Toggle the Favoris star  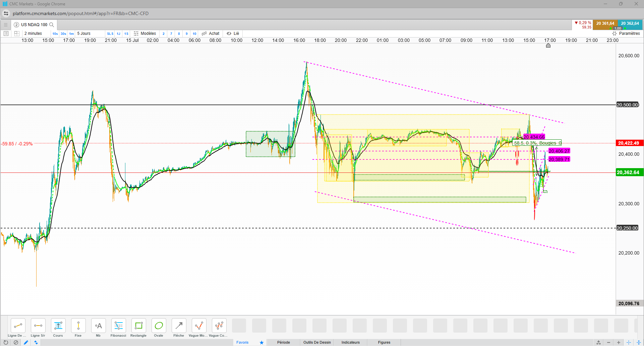coord(261,342)
